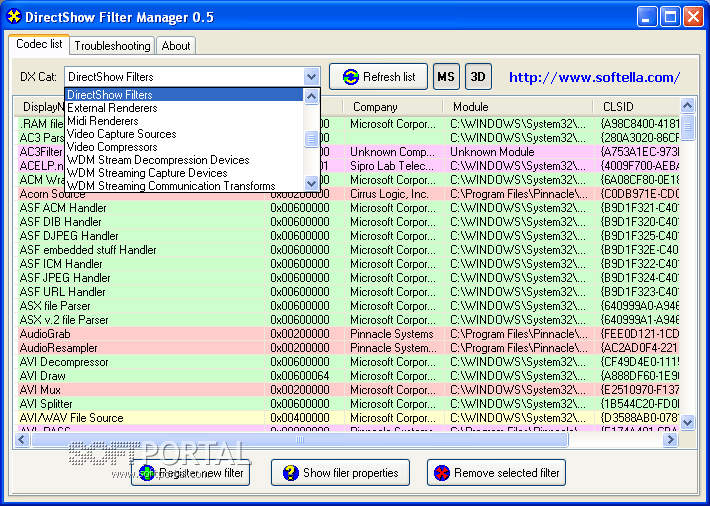Screen dimensions: 710x506
Task: Select AVI/WAV File Source row
Action: pos(347,418)
